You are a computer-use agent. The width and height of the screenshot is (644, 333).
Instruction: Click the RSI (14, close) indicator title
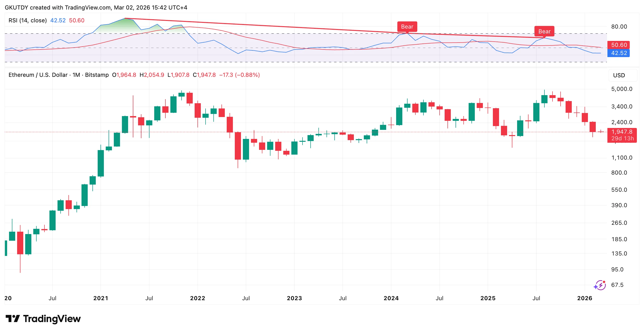pyautogui.click(x=28, y=20)
